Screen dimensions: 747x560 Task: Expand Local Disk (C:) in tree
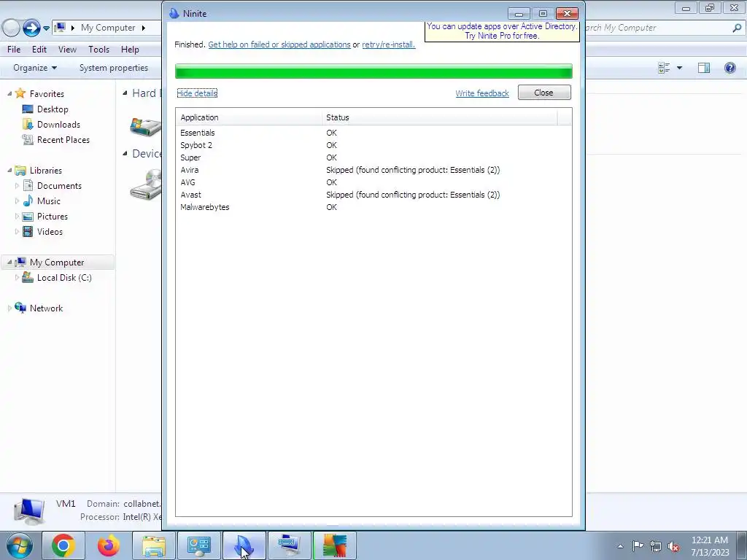coord(18,278)
